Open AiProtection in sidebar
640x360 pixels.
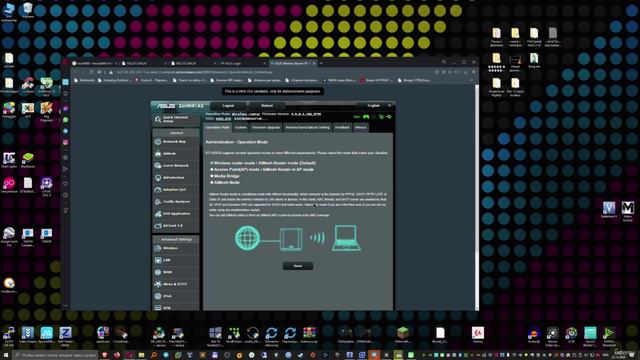176,178
